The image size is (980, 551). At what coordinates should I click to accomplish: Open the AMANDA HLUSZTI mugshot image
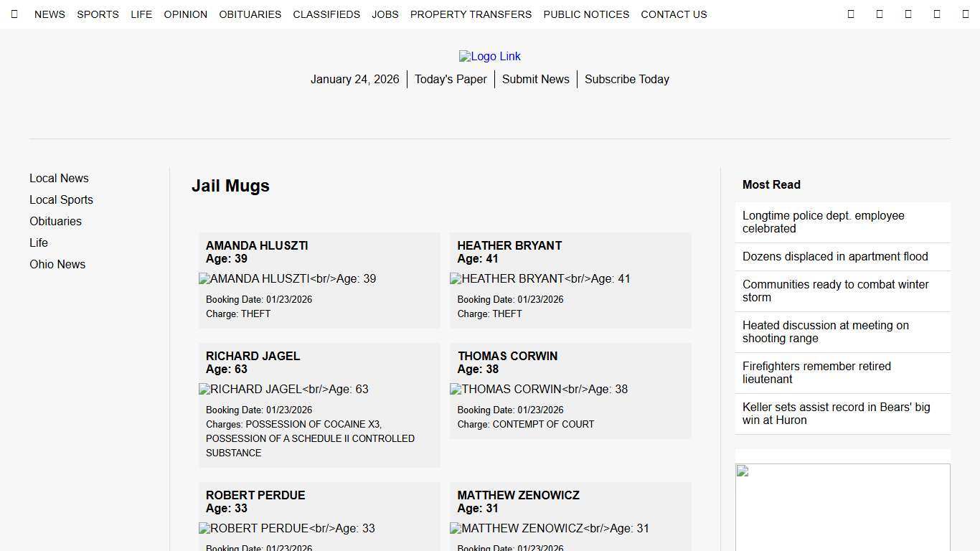(287, 278)
